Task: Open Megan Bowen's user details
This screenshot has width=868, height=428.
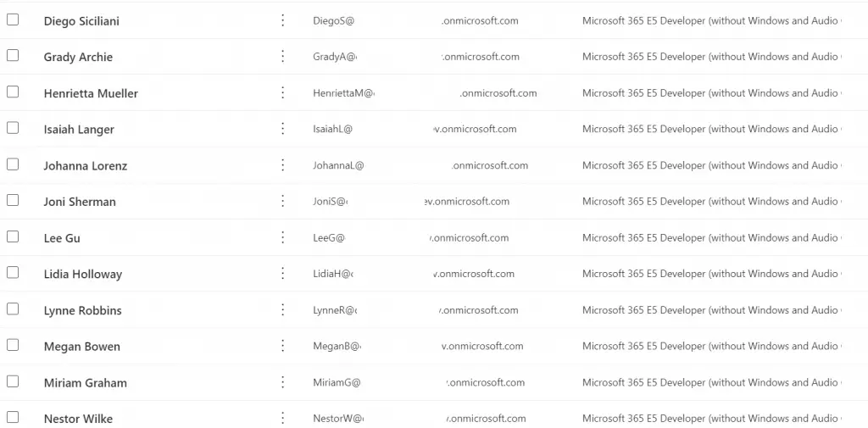Action: [82, 347]
